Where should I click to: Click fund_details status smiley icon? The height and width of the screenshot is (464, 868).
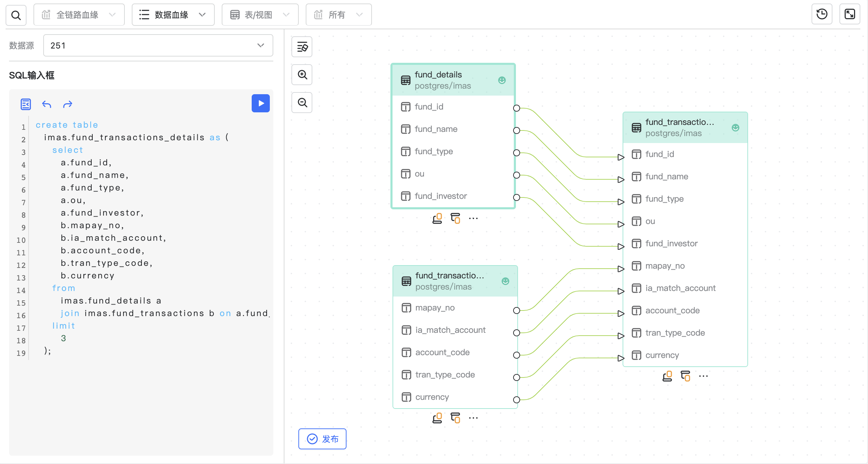[502, 80]
